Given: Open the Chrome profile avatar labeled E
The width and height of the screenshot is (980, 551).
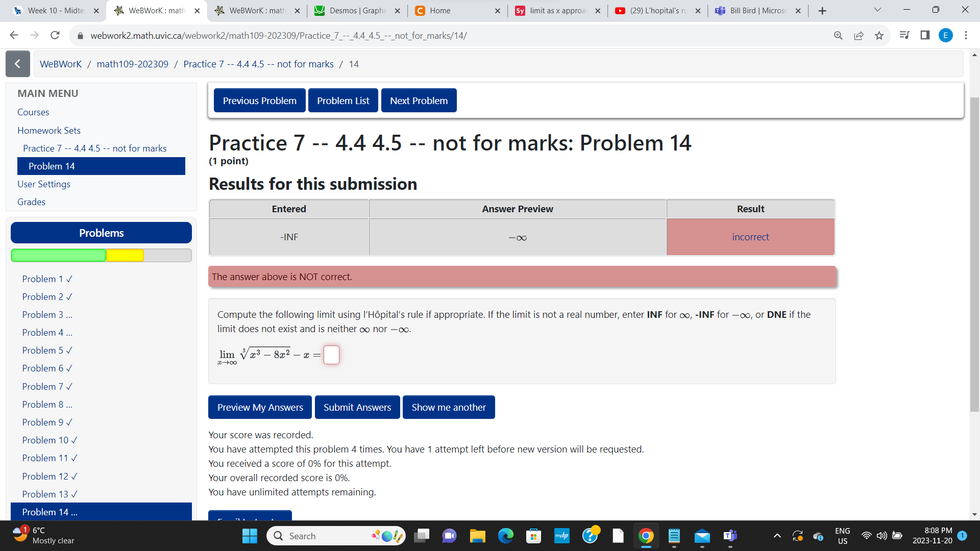Looking at the screenshot, I should click(946, 35).
